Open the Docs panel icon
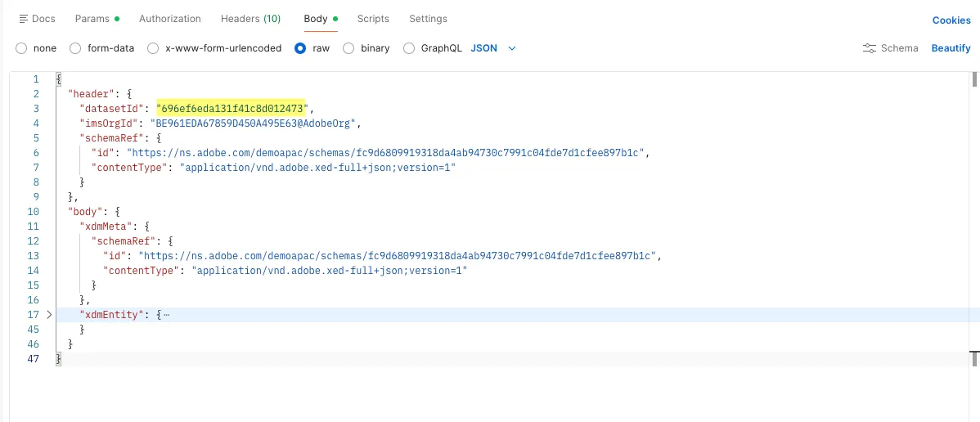The width and height of the screenshot is (980, 422). click(24, 19)
